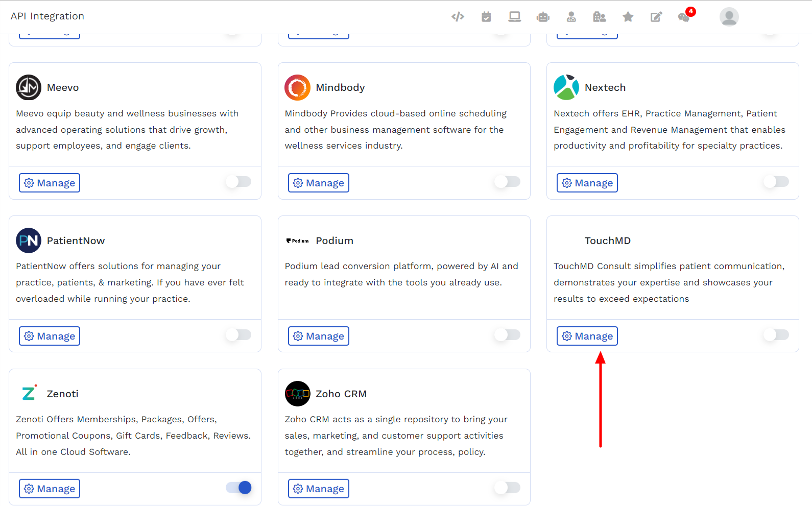Screen dimensions: 812x506
Task: Click the Zenoti card title
Action: (x=62, y=394)
